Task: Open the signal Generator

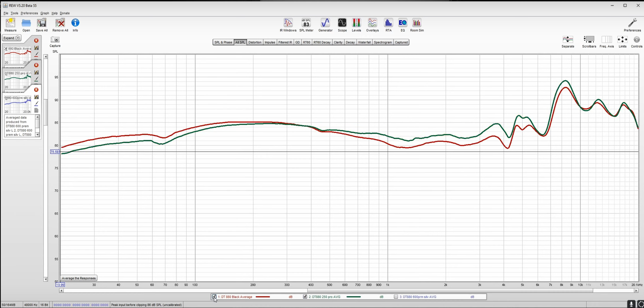Action: 325,25
